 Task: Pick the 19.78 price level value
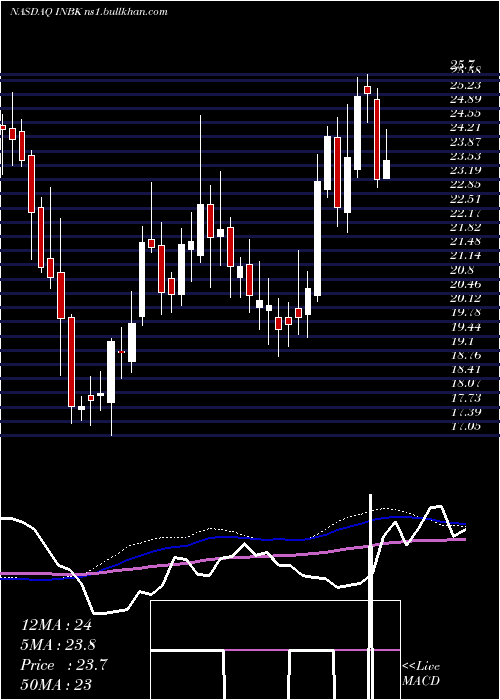[x=464, y=314]
